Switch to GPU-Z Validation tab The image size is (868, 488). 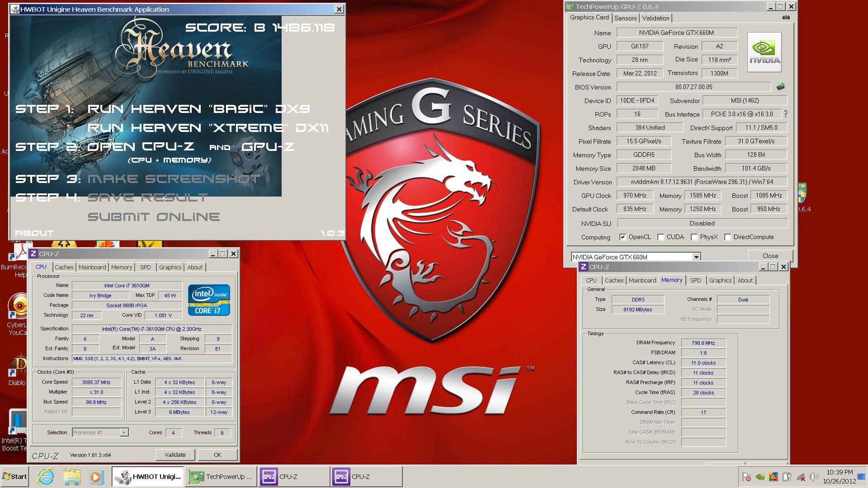(x=656, y=18)
